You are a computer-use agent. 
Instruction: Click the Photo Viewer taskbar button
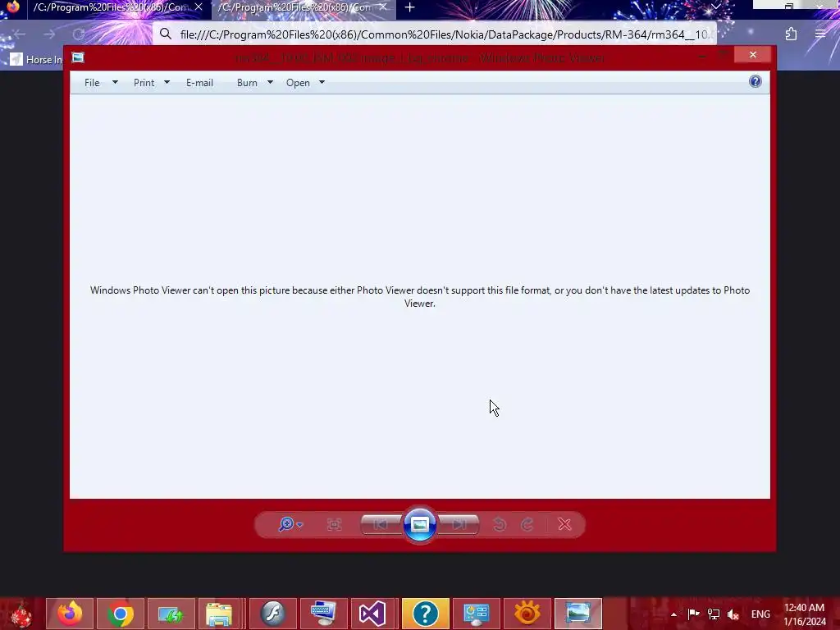point(578,614)
